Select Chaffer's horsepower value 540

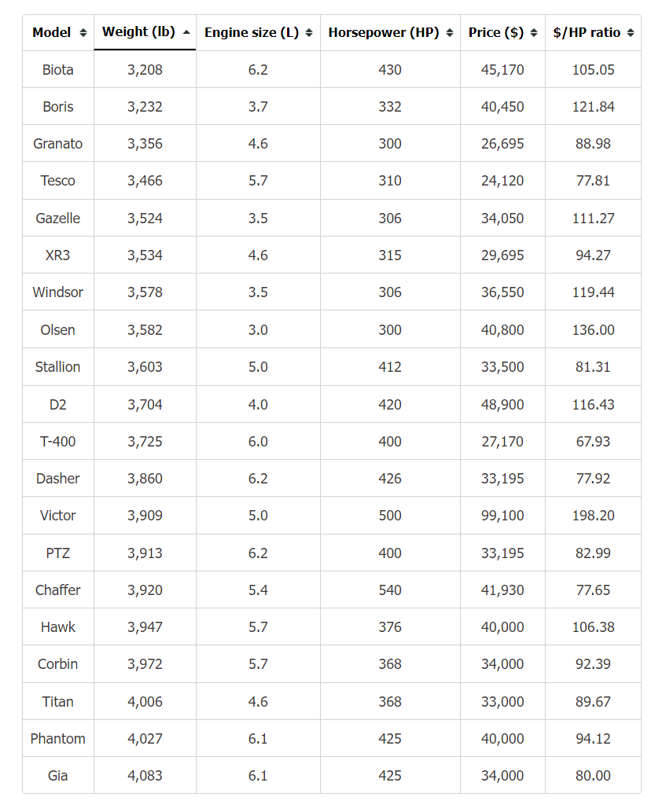click(390, 590)
